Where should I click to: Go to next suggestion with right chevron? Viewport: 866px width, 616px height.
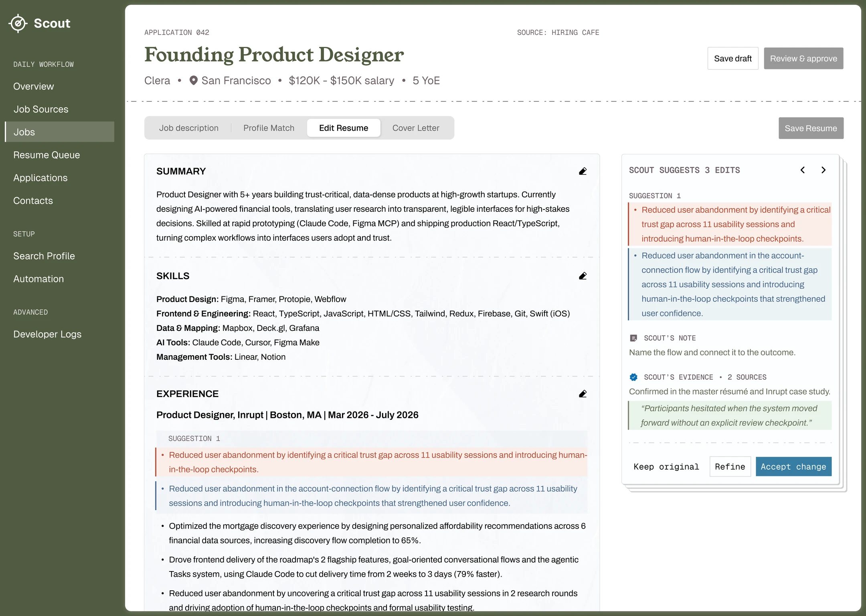[x=824, y=170]
